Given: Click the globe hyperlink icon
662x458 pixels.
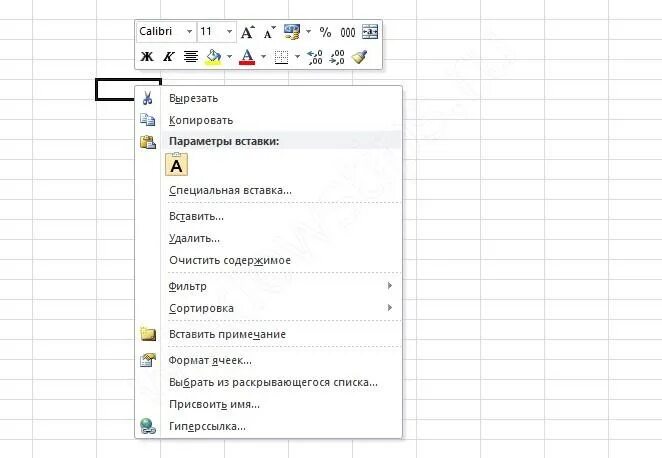Looking at the screenshot, I should tap(148, 426).
